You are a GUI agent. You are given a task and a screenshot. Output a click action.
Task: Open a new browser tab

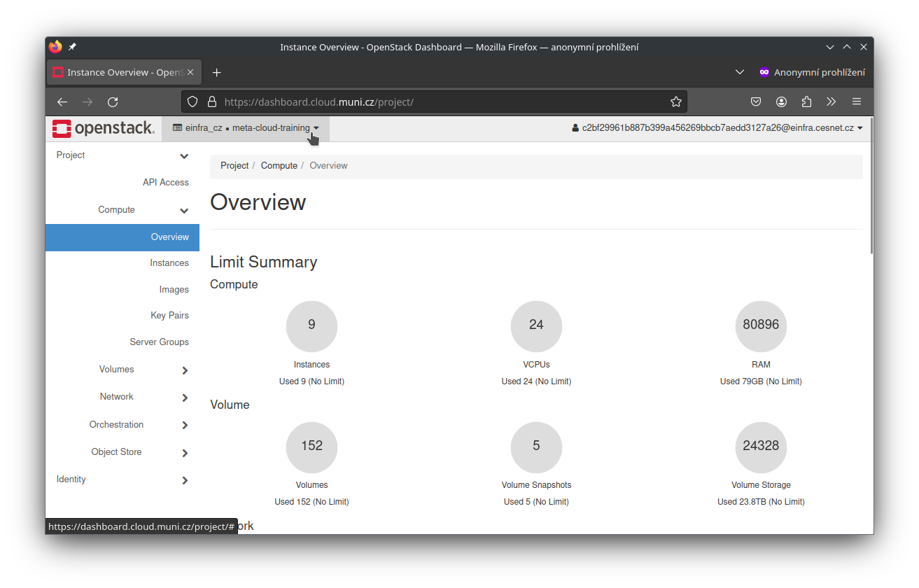217,73
